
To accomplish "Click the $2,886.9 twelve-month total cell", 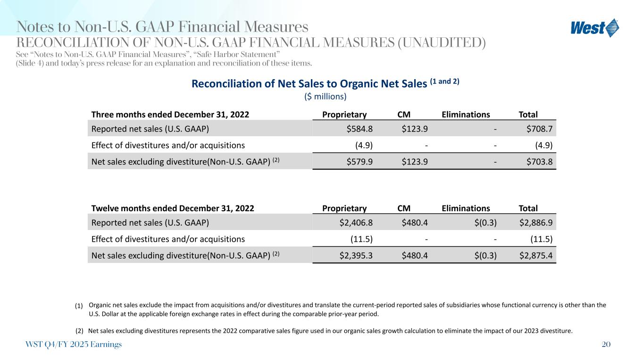I will point(536,222).
